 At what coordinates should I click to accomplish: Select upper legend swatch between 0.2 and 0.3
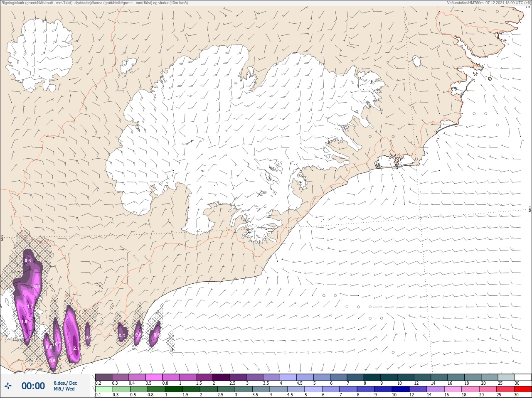coord(103,377)
